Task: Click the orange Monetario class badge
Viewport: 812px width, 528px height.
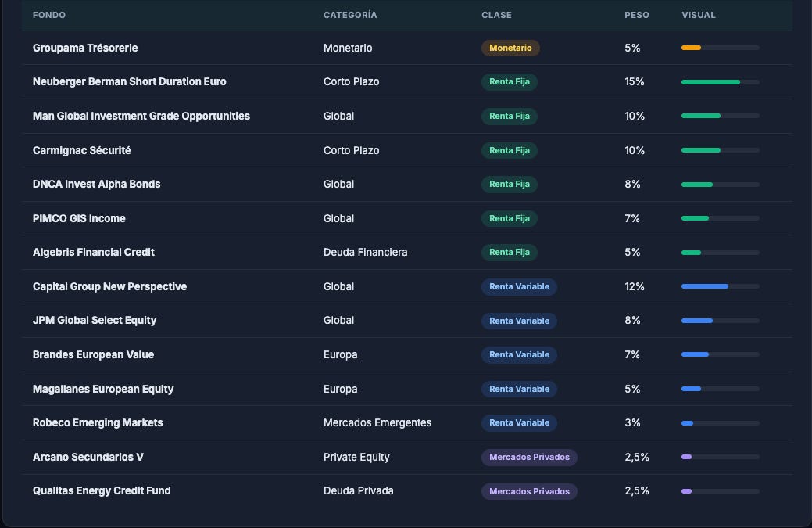Action: (510, 48)
